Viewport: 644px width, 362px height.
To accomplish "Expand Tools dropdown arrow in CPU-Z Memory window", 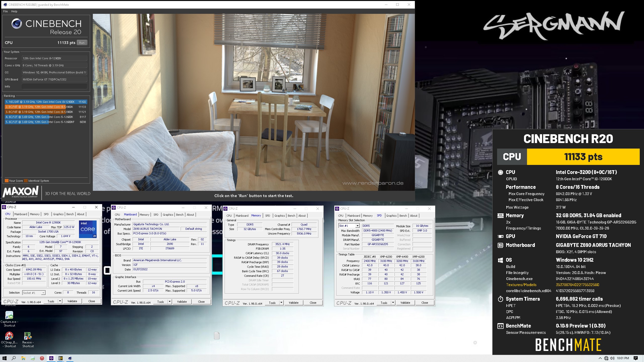I will (281, 303).
